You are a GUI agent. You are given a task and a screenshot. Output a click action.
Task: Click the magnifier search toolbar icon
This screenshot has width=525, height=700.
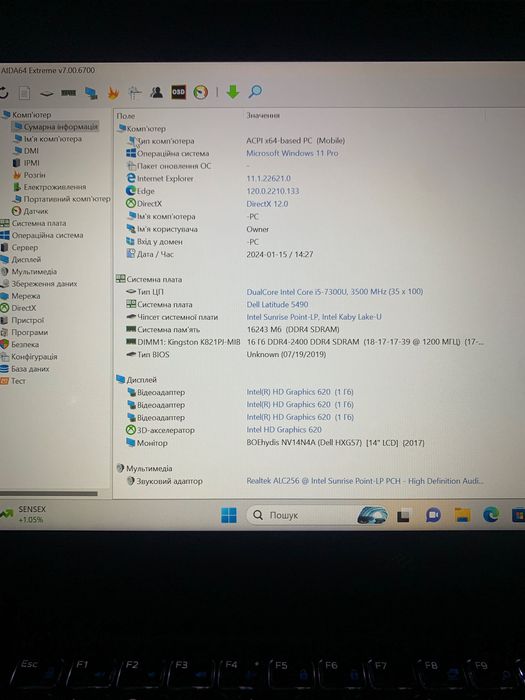(255, 91)
